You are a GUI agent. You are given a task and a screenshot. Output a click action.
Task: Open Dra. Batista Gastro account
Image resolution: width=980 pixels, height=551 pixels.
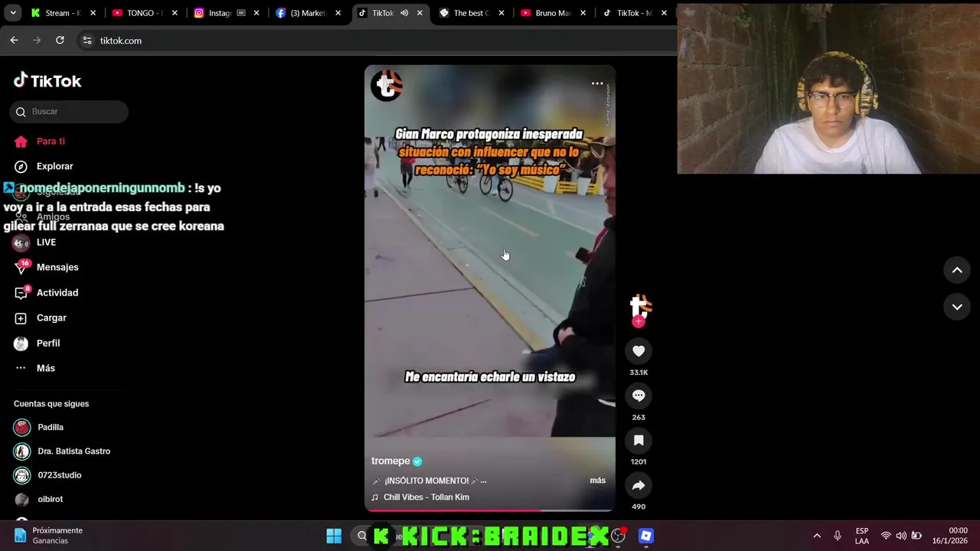click(x=73, y=452)
